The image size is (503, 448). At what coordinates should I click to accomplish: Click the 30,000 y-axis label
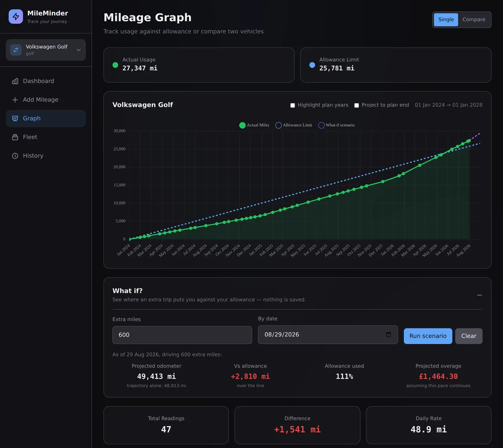pos(119,131)
